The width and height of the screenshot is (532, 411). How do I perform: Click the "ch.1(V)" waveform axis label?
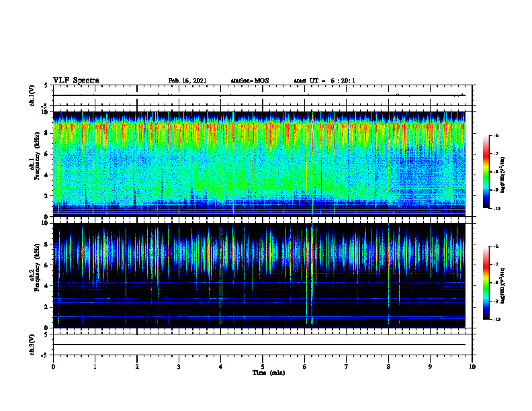[32, 95]
